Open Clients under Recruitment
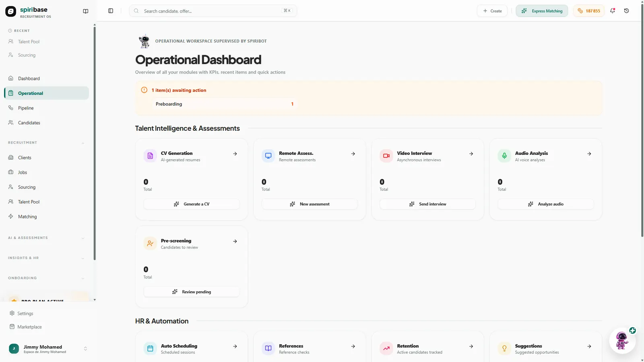The image size is (644, 362). click(47, 158)
